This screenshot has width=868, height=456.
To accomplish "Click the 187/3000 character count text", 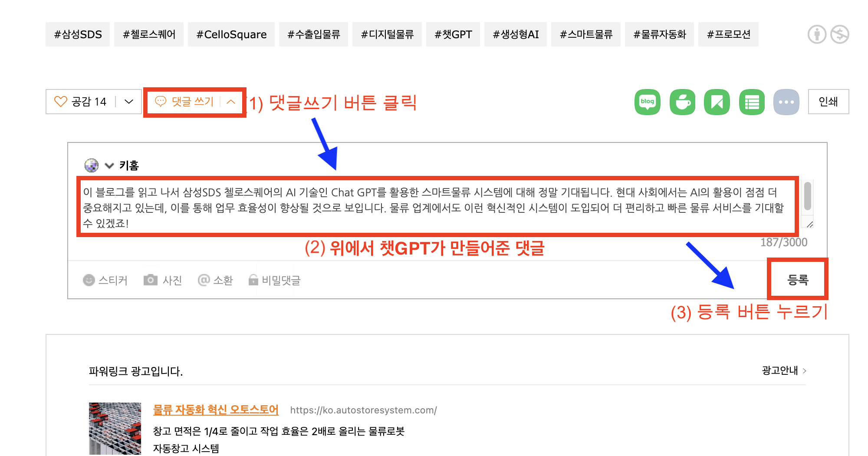I will pos(784,242).
